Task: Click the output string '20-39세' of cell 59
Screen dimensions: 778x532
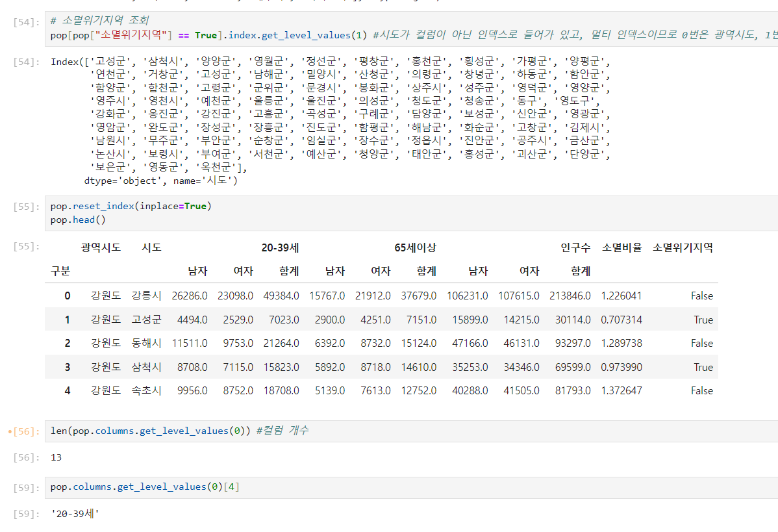Action: pyautogui.click(x=75, y=514)
